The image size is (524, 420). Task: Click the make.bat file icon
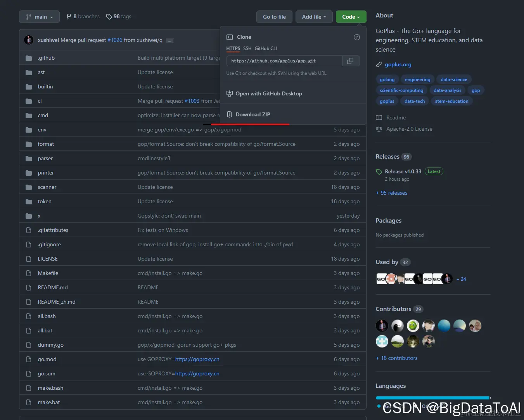click(29, 403)
